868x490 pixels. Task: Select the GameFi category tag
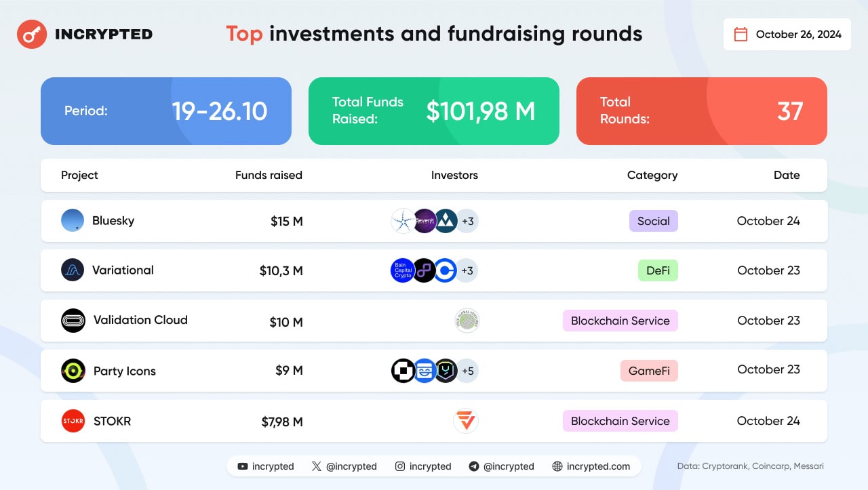click(649, 371)
